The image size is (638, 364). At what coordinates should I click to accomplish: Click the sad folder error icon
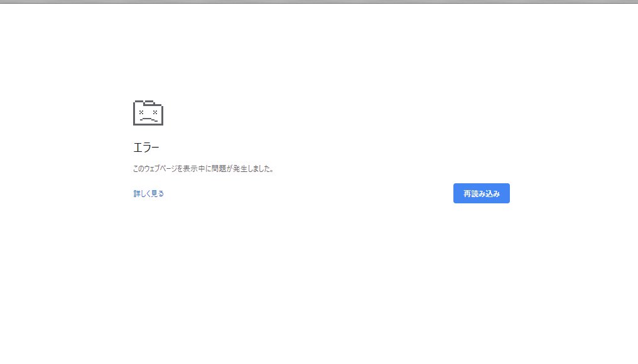pyautogui.click(x=148, y=113)
